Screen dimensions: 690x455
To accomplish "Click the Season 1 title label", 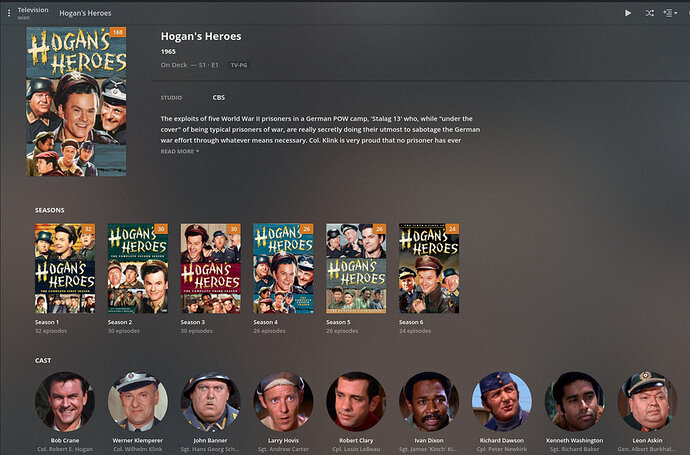I will pyautogui.click(x=47, y=322).
